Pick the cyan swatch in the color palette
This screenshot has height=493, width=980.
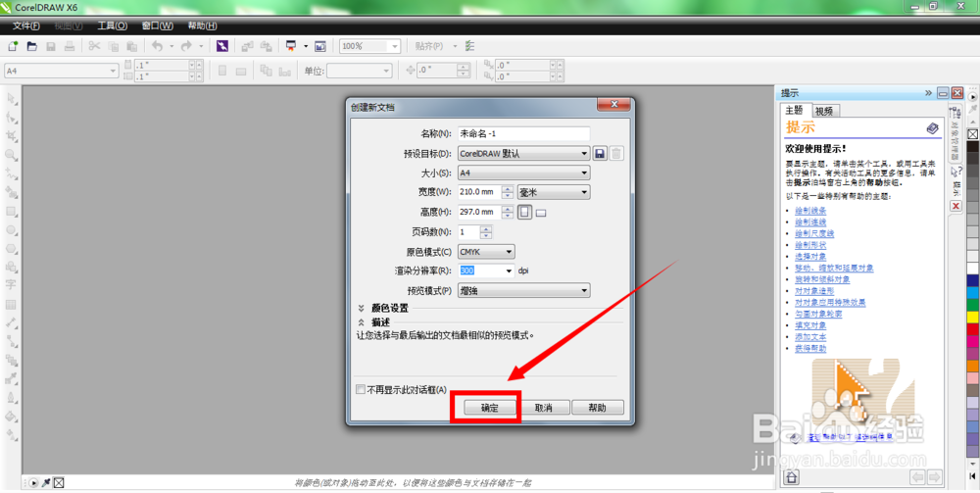click(973, 292)
